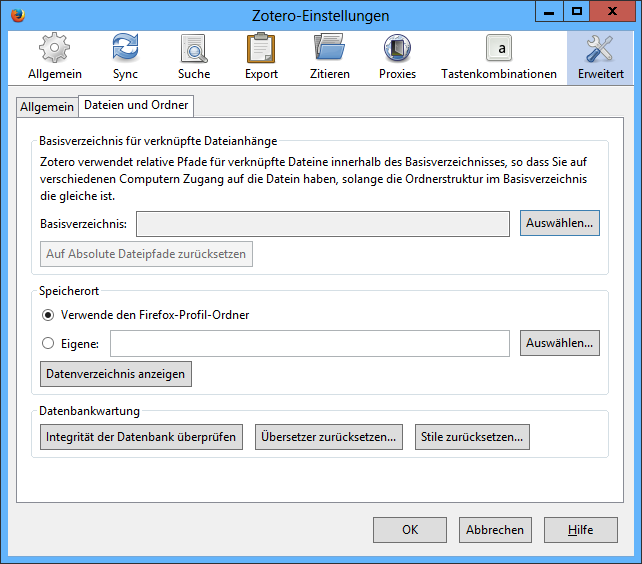Click the Basisverzeichnis path field
642x564 pixels.
pyautogui.click(x=323, y=224)
